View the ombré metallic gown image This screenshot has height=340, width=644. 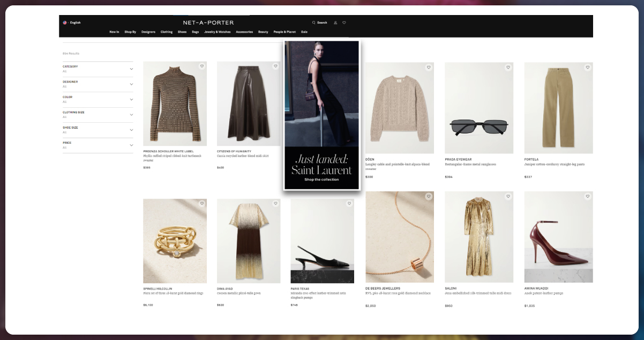coord(249,241)
